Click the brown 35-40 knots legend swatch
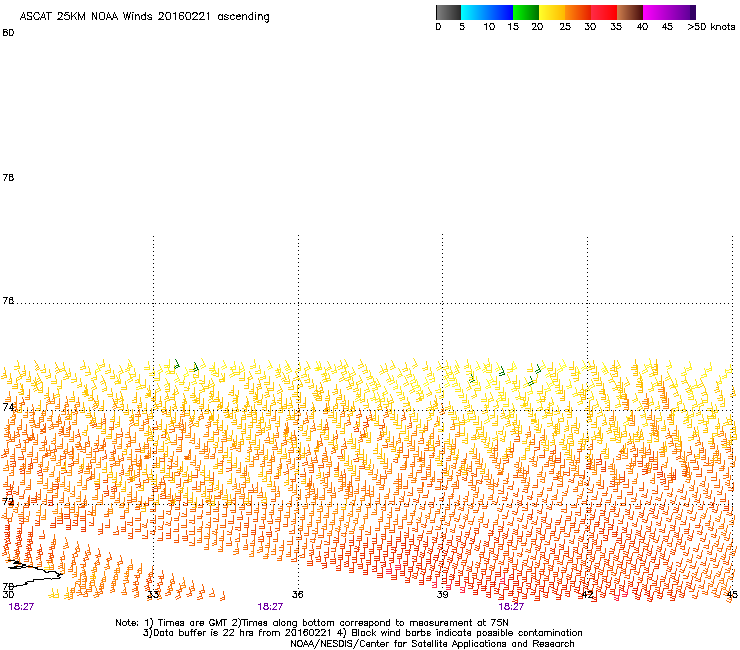The height and width of the screenshot is (650, 740). tap(630, 12)
